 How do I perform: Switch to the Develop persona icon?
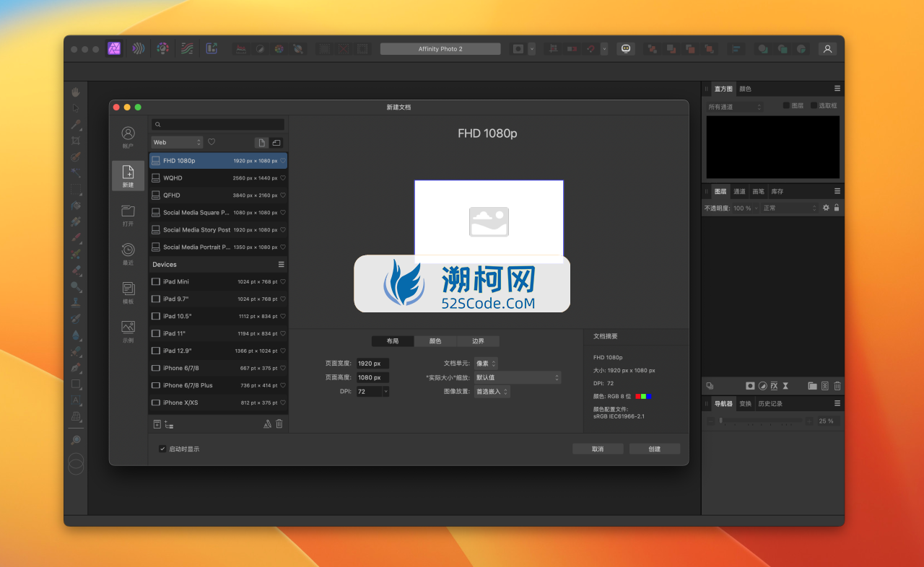(x=163, y=48)
